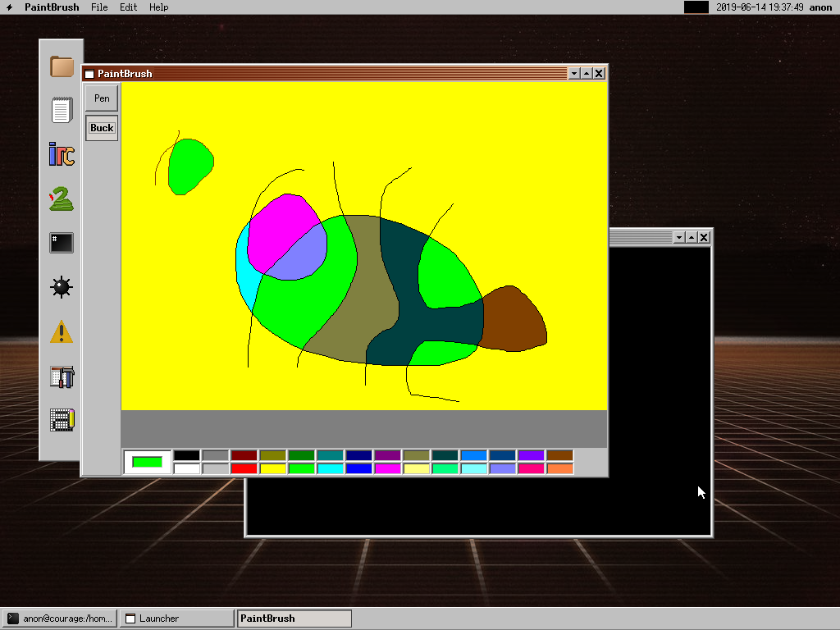Open the File menu

[x=99, y=7]
